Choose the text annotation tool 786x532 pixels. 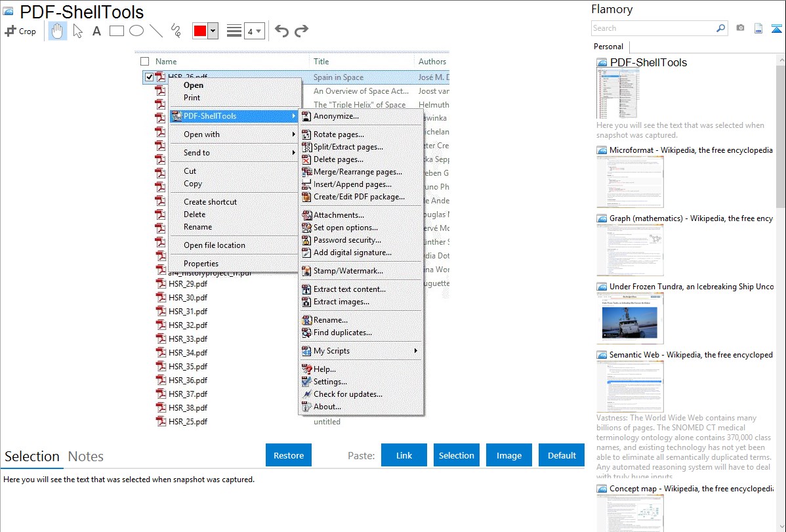[96, 31]
